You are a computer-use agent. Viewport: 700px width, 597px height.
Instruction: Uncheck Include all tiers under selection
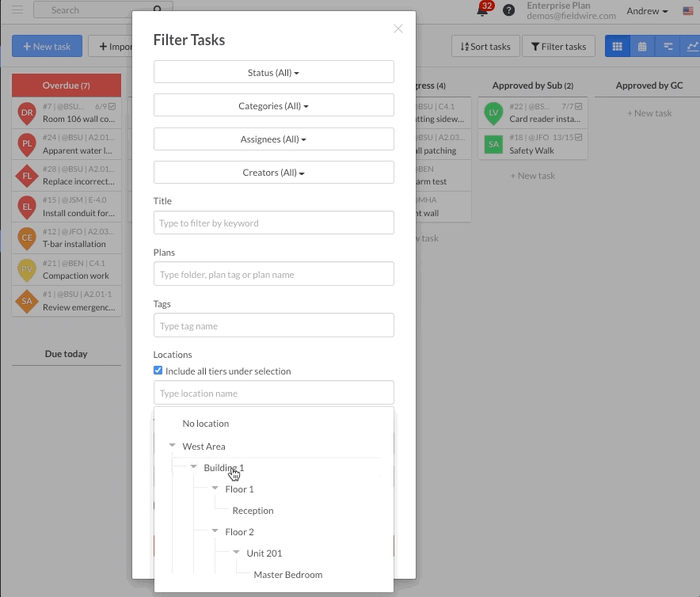[158, 371]
